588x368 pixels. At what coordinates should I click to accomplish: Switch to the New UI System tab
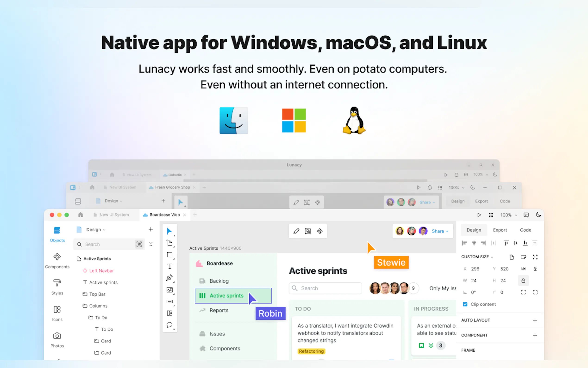pyautogui.click(x=114, y=215)
